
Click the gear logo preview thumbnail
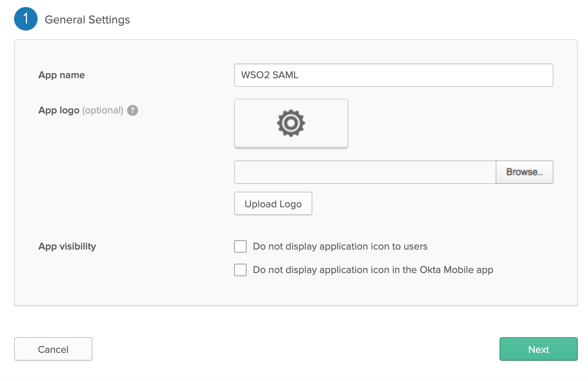pyautogui.click(x=291, y=123)
